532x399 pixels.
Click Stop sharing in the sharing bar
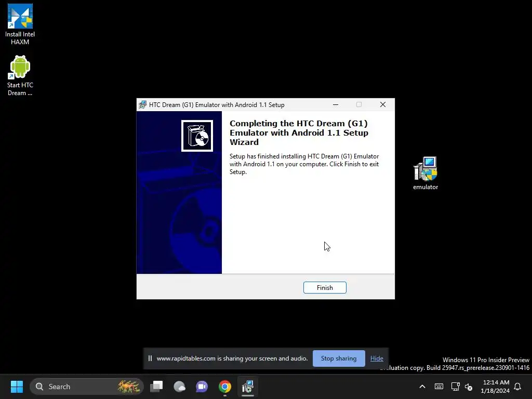(339, 358)
